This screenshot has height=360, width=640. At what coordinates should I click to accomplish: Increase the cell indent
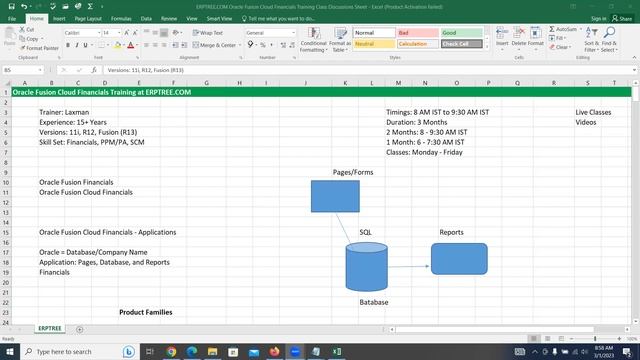click(x=184, y=45)
